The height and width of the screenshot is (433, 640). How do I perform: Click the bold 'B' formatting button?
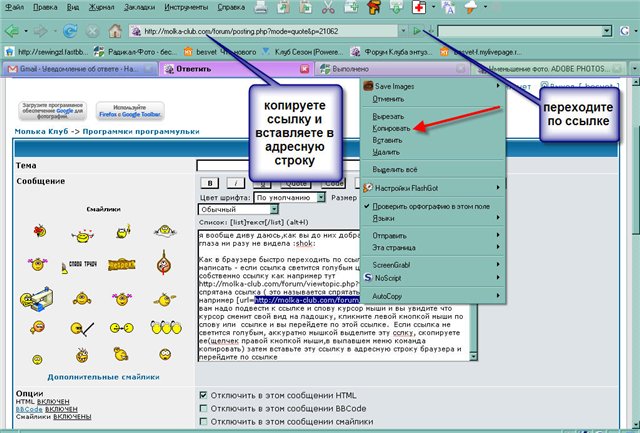[x=210, y=183]
